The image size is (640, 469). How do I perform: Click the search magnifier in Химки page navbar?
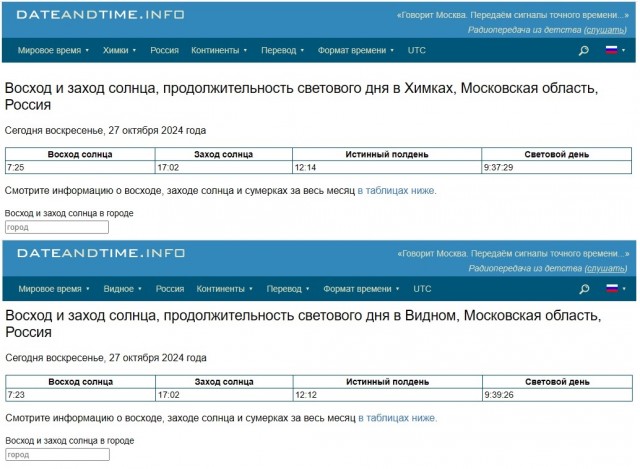tap(584, 50)
